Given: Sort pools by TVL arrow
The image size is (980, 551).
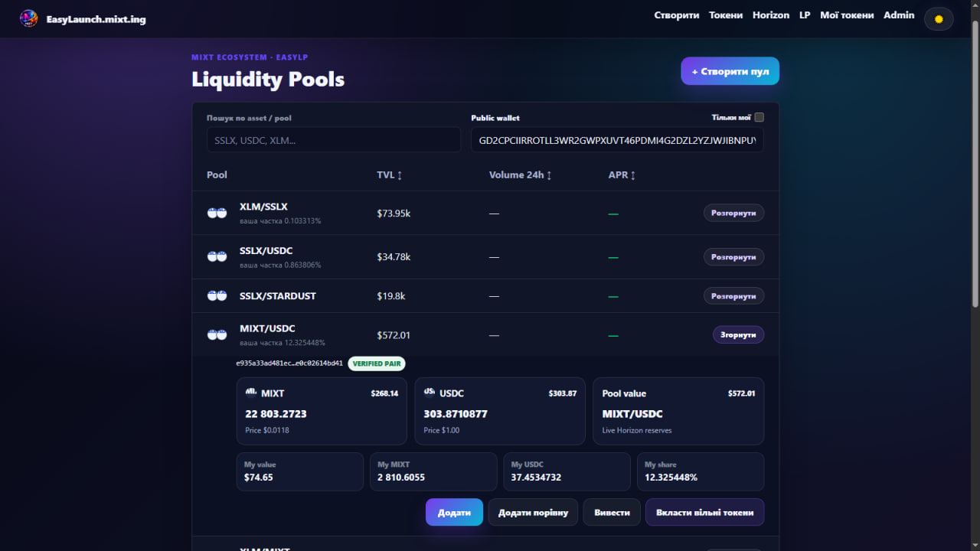Looking at the screenshot, I should click(x=400, y=175).
